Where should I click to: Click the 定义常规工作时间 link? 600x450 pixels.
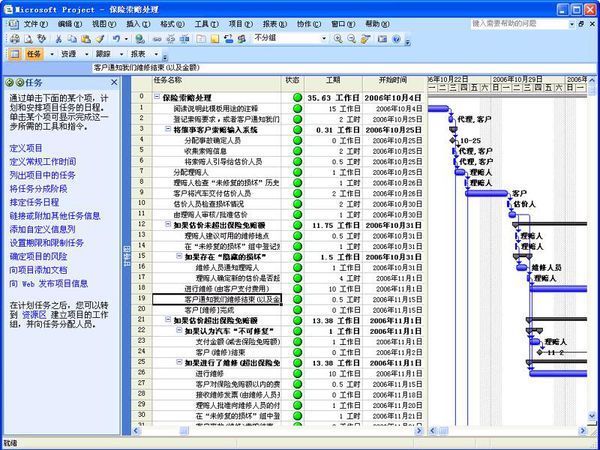pos(43,161)
